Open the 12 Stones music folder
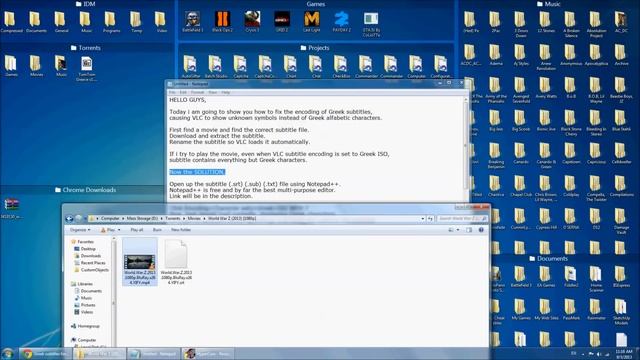 coord(546,22)
